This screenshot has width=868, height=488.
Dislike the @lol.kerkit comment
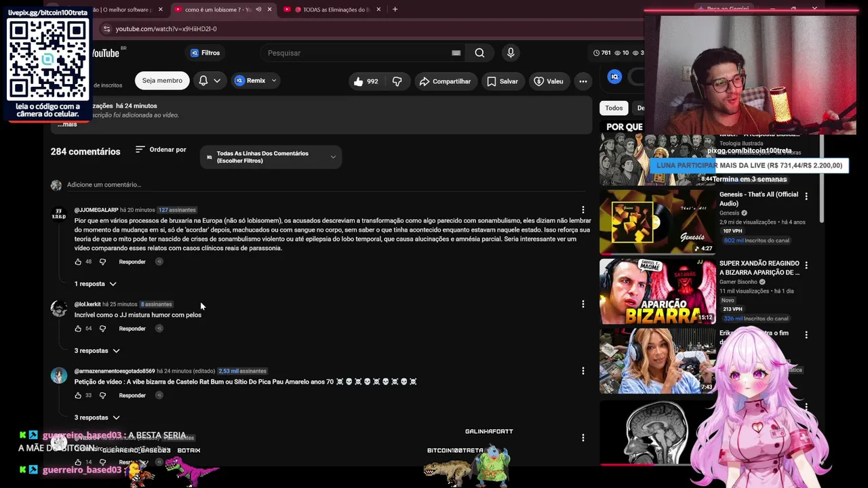click(x=102, y=329)
